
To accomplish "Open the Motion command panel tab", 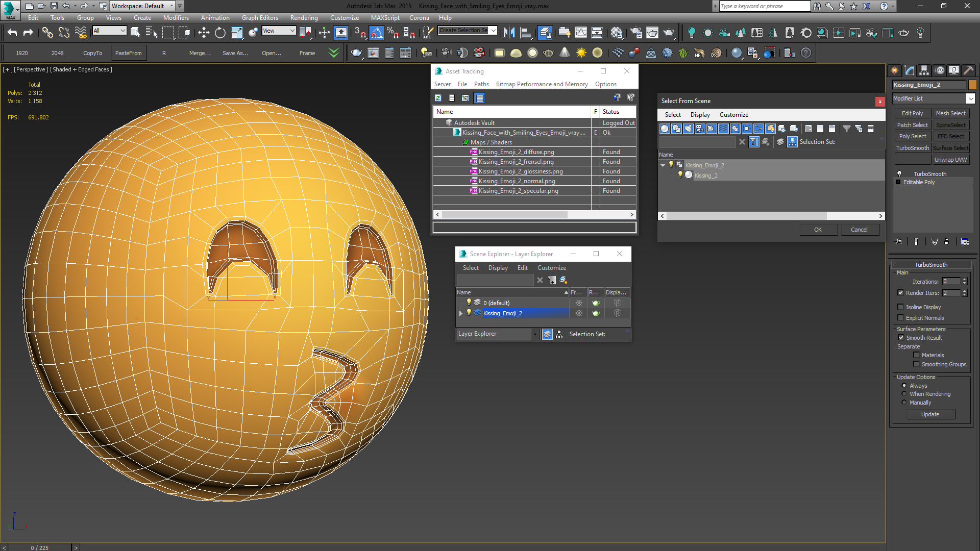I will (x=940, y=70).
